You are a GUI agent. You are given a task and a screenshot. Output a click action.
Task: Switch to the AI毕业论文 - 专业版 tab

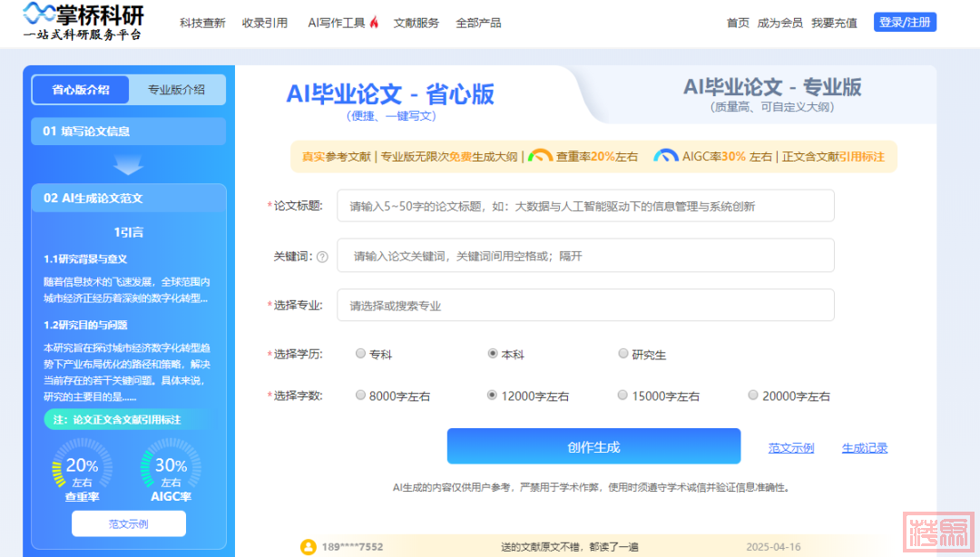pos(772,87)
